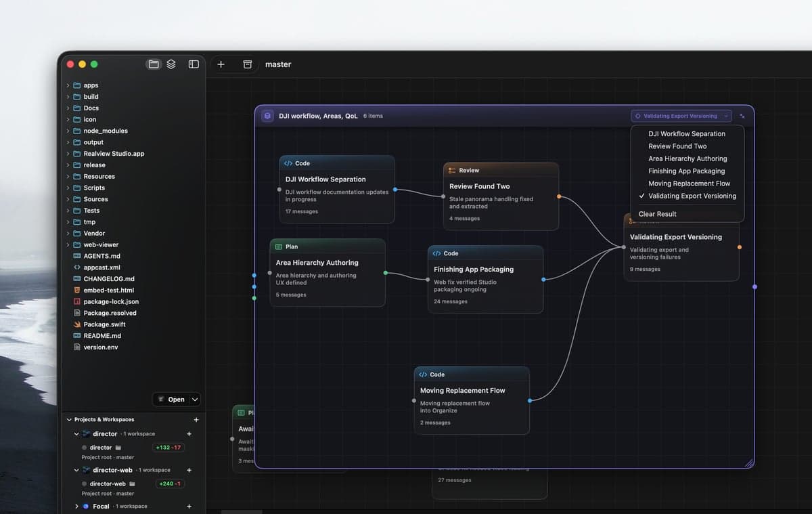Click group resize handle at bottom-right corner
The image size is (812, 514).
point(748,463)
